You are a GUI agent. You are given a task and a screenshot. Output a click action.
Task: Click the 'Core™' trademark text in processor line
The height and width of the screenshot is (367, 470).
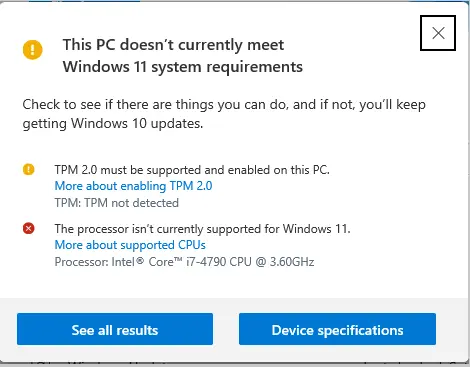(x=165, y=262)
